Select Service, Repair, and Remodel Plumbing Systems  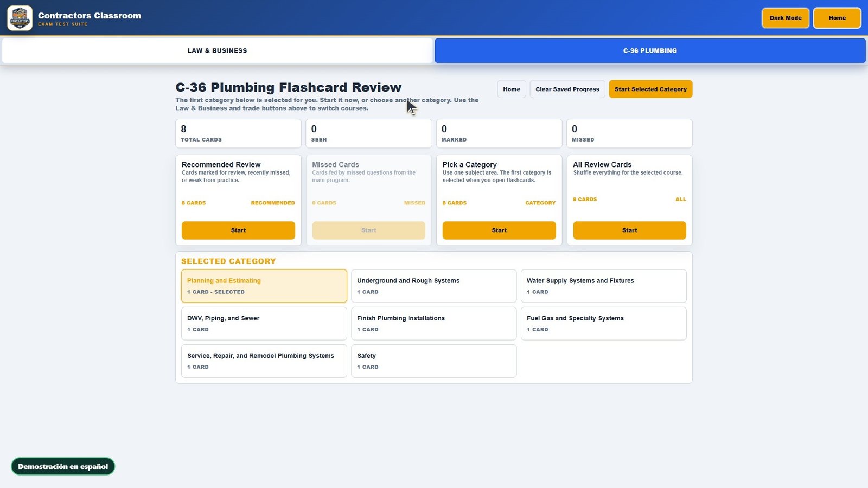[x=264, y=361]
